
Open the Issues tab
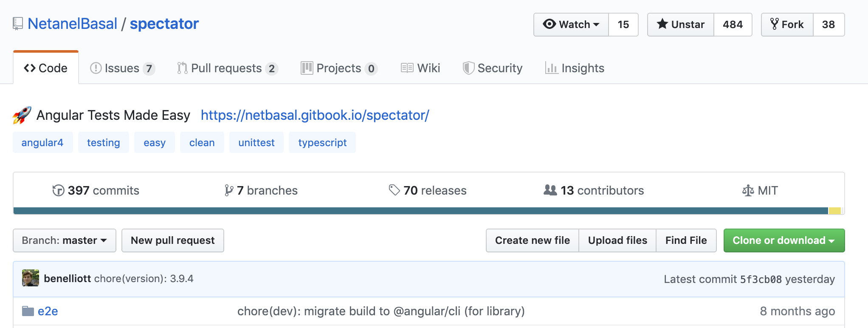point(122,68)
